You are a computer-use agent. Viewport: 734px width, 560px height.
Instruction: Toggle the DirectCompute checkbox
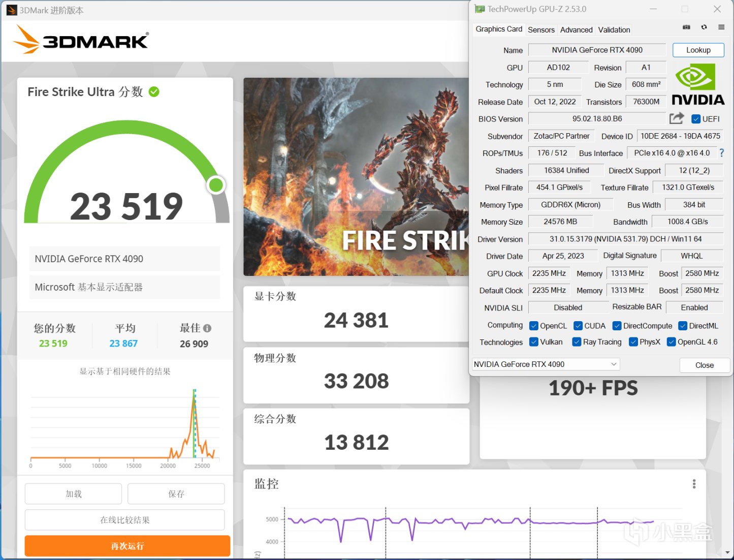[x=617, y=326]
